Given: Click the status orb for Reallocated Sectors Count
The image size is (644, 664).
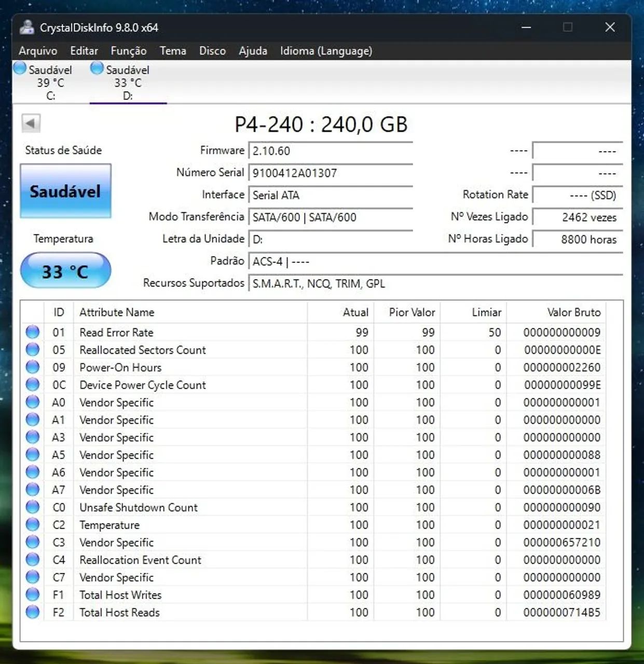Looking at the screenshot, I should 33,350.
